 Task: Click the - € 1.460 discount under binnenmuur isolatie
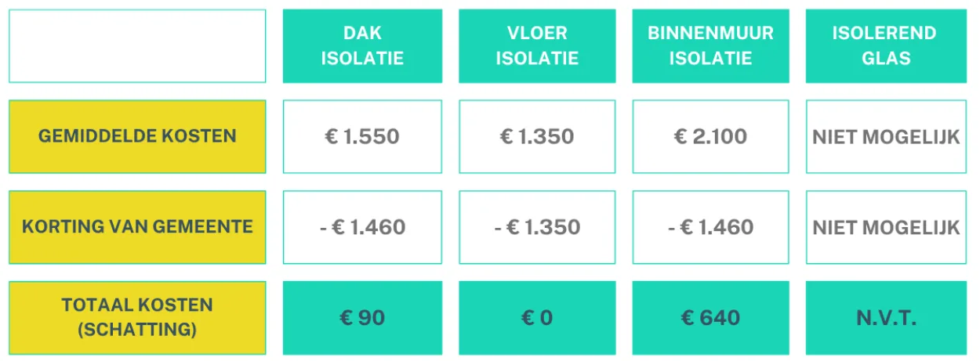click(x=710, y=227)
